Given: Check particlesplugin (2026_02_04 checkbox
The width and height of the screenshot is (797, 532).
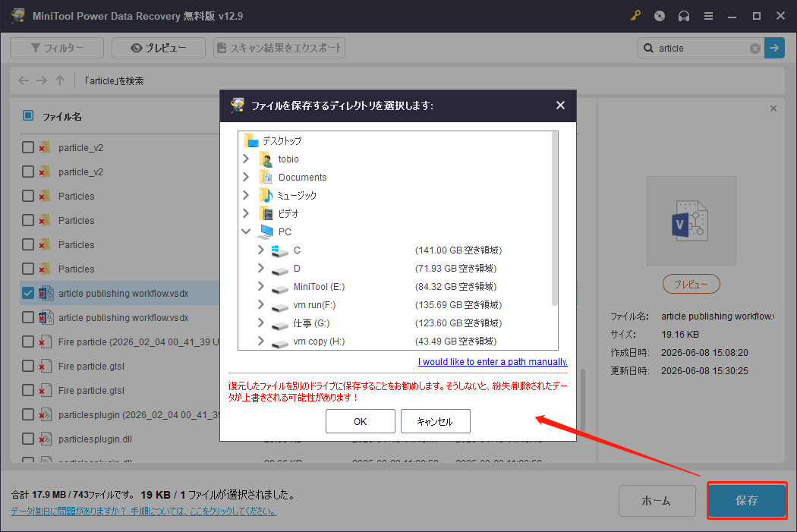Looking at the screenshot, I should click(x=28, y=414).
